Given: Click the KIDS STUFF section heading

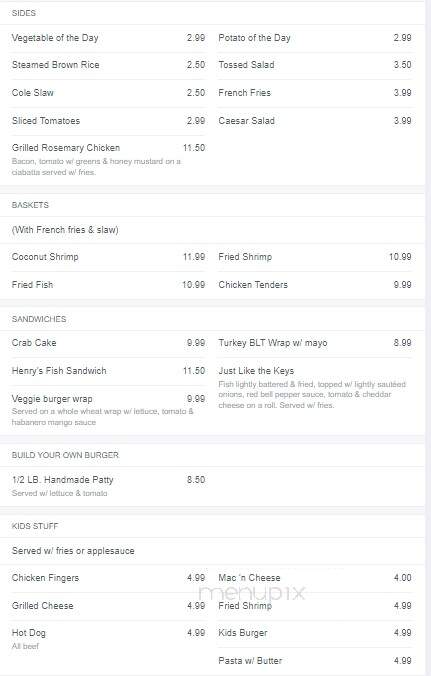Looking at the screenshot, I should [x=35, y=526].
